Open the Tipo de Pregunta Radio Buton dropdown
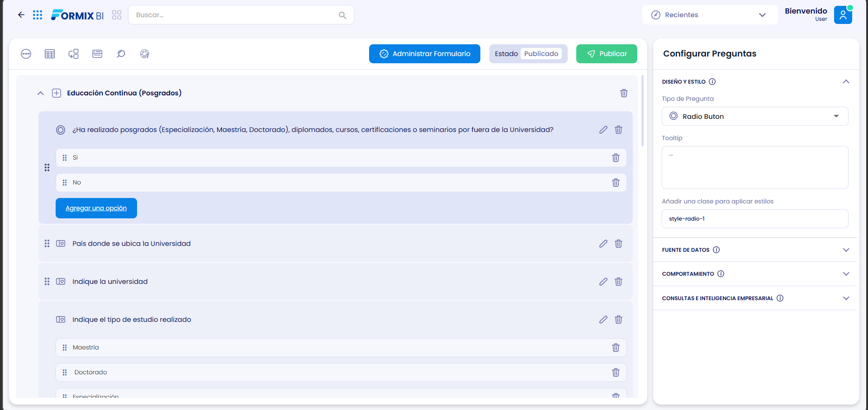868x410 pixels. [x=755, y=116]
